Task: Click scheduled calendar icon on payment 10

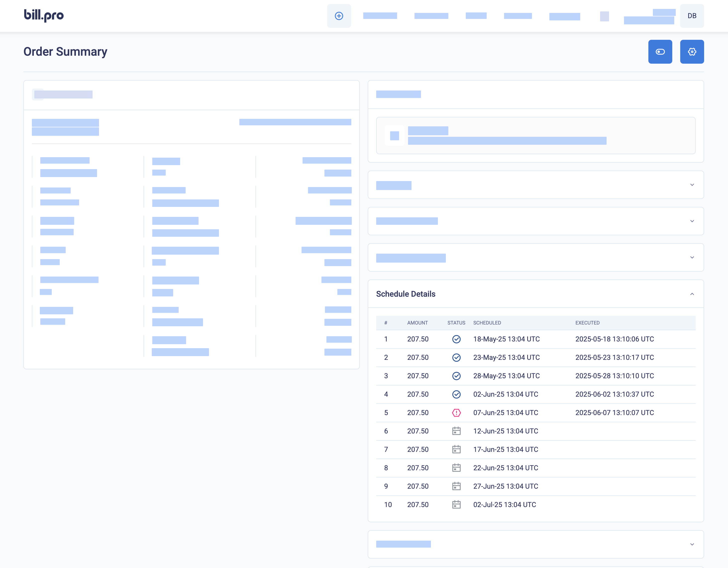Action: [456, 505]
